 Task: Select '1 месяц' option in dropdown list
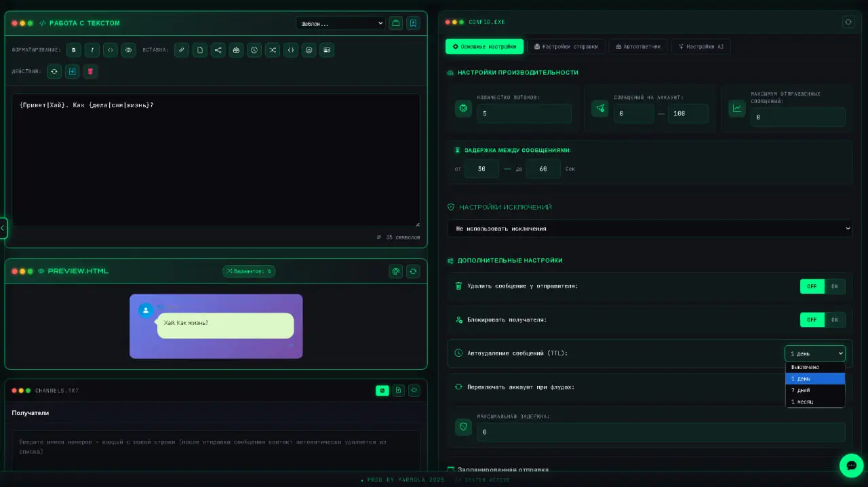tap(815, 402)
